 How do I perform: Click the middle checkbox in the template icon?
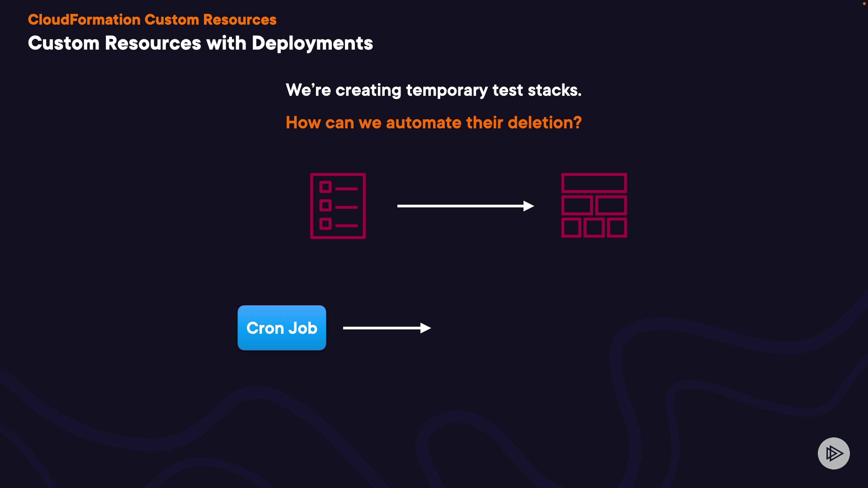click(325, 206)
